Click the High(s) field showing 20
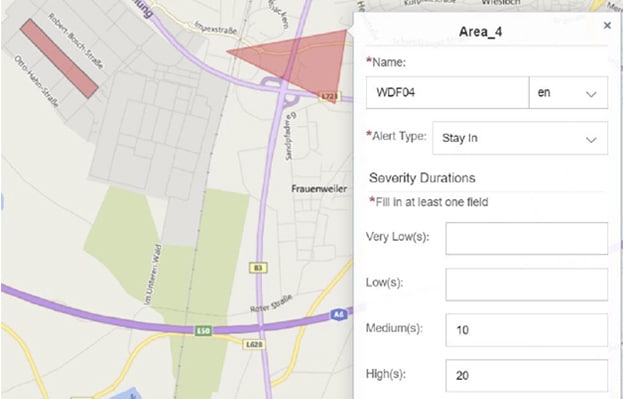The image size is (624, 399). 526,376
